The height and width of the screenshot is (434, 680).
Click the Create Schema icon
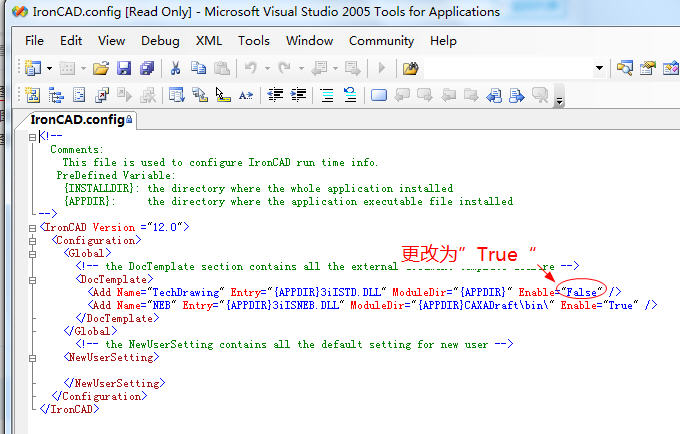pyautogui.click(x=33, y=95)
